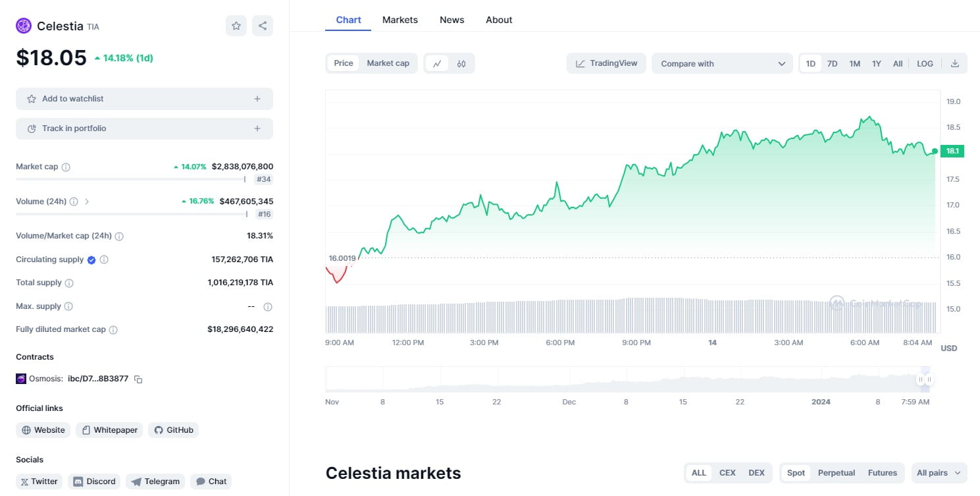Click the info icon next to Volume (24h)

[74, 202]
